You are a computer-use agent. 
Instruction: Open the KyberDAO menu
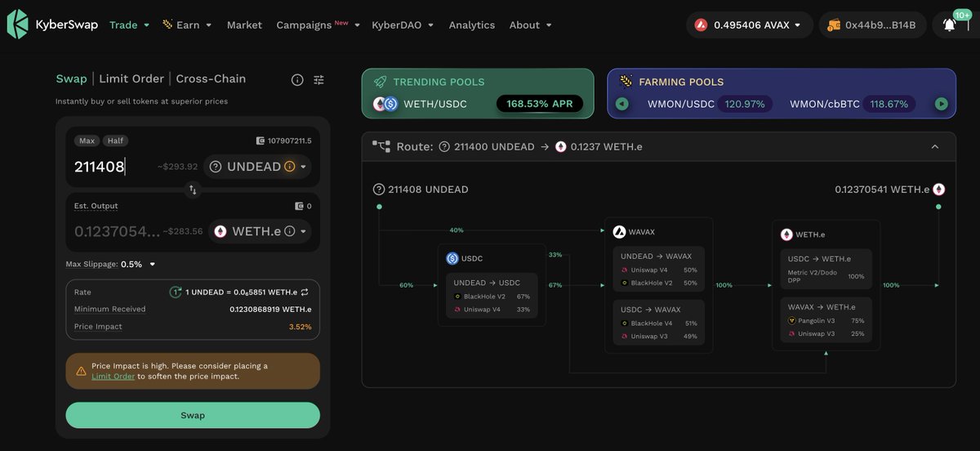tap(403, 25)
